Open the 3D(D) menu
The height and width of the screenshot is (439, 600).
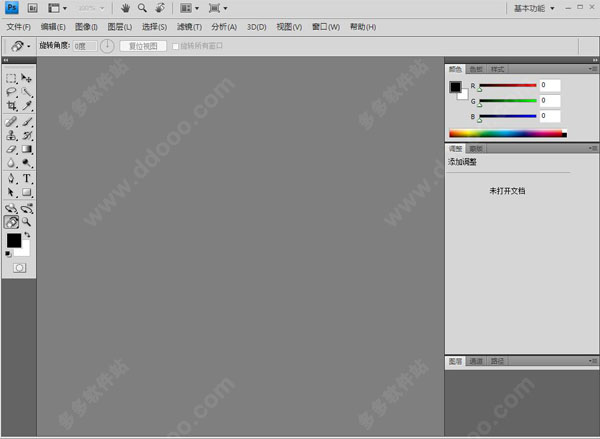[256, 27]
